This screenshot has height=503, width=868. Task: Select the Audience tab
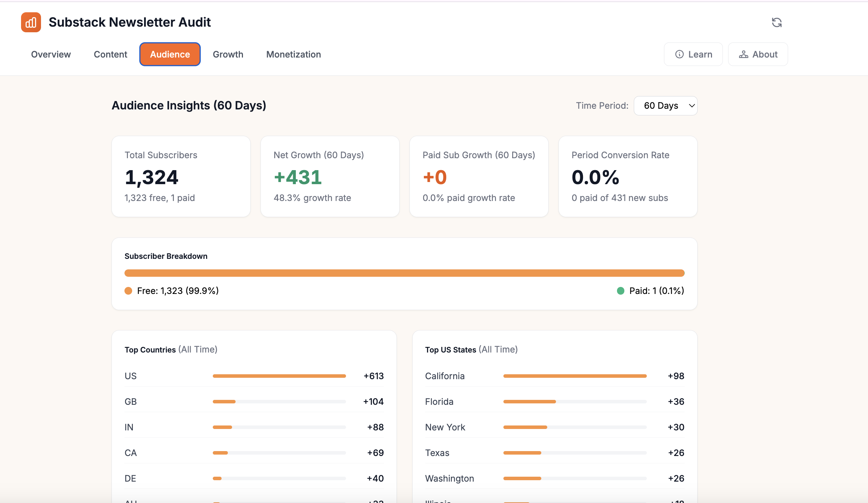coord(170,54)
